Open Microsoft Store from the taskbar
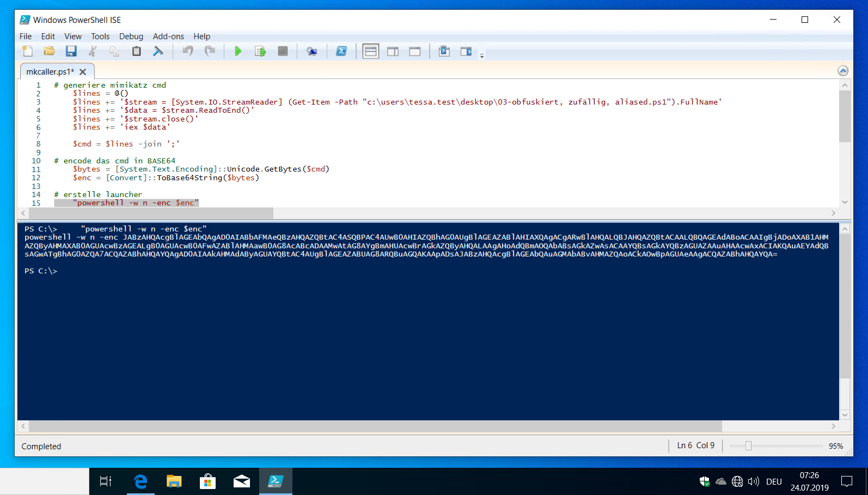The image size is (868, 495). [x=208, y=481]
